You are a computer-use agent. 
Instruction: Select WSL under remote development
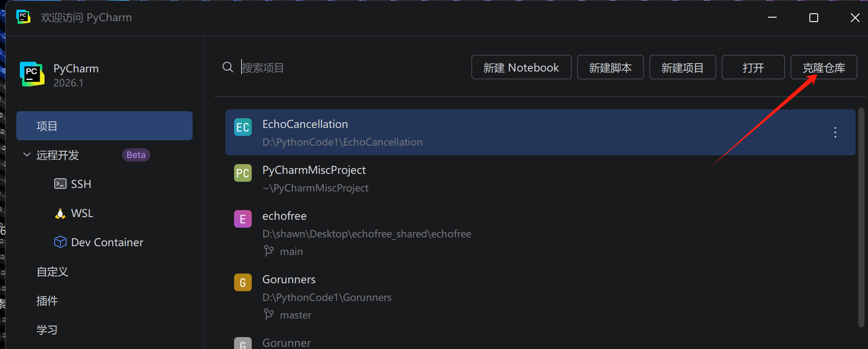coord(82,213)
